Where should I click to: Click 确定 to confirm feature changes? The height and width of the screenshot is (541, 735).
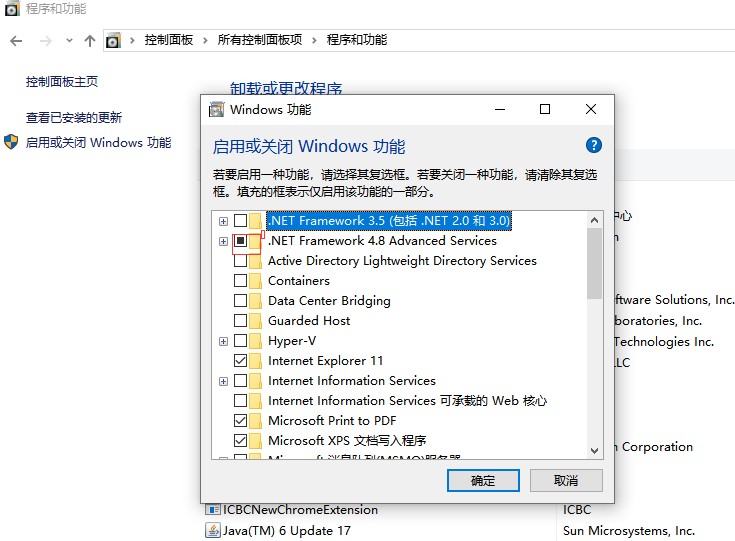[483, 481]
